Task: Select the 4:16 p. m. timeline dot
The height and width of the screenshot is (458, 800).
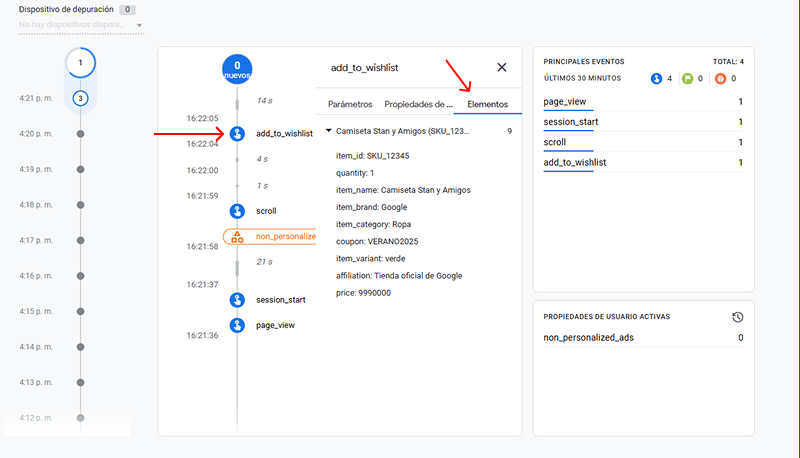Action: 80,276
